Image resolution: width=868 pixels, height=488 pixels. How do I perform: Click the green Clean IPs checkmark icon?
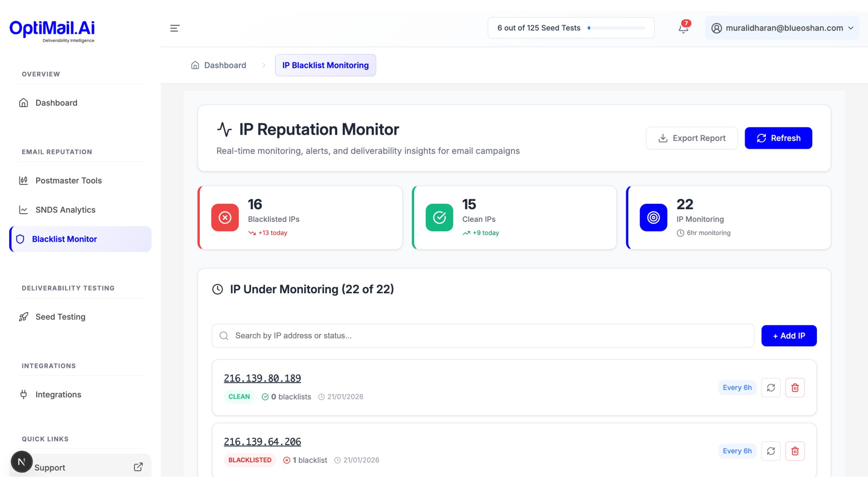click(439, 217)
